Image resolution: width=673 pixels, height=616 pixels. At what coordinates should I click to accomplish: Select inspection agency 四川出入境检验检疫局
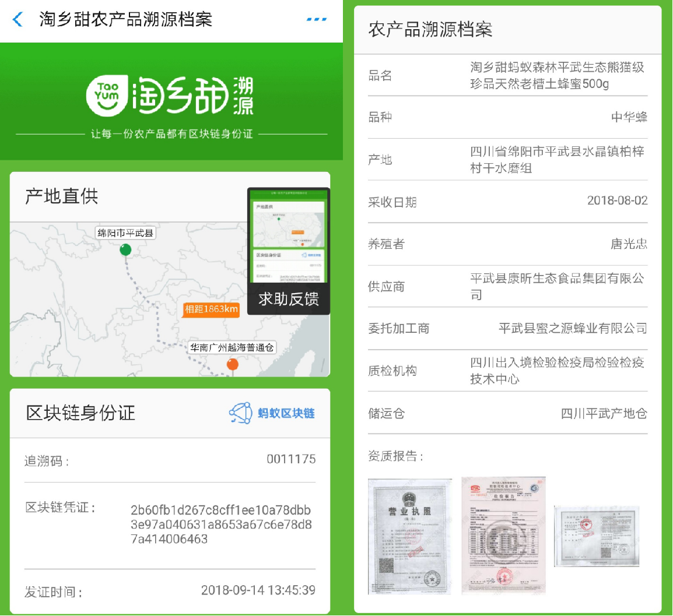pos(557,371)
